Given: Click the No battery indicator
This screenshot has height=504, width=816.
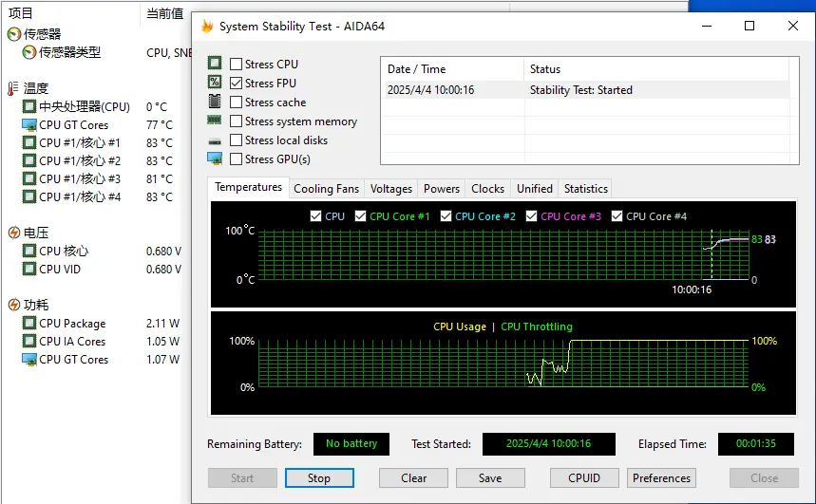Looking at the screenshot, I should pyautogui.click(x=351, y=443).
